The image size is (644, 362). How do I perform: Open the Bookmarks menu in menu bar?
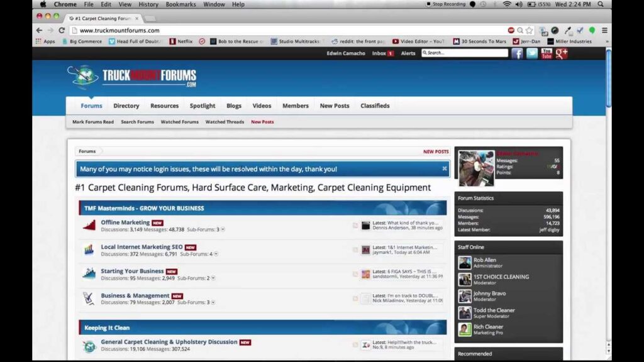[180, 4]
